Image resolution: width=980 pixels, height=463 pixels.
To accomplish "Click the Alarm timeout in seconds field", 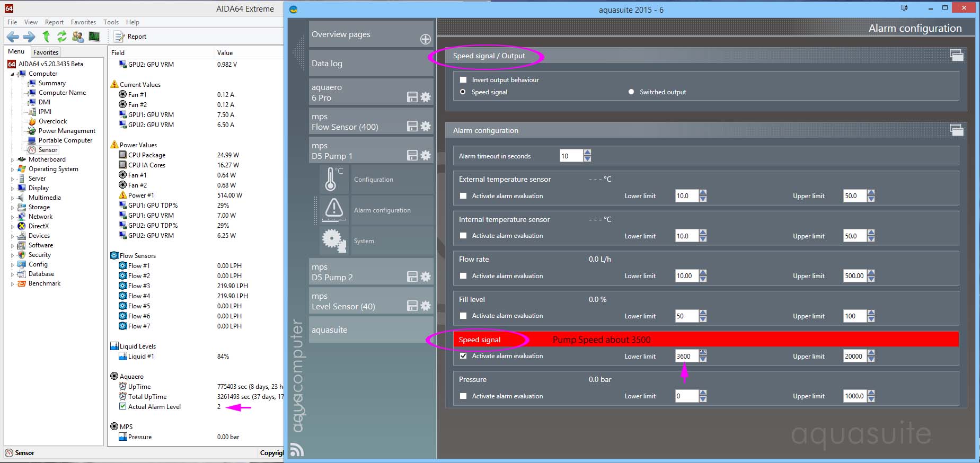I will (x=571, y=156).
